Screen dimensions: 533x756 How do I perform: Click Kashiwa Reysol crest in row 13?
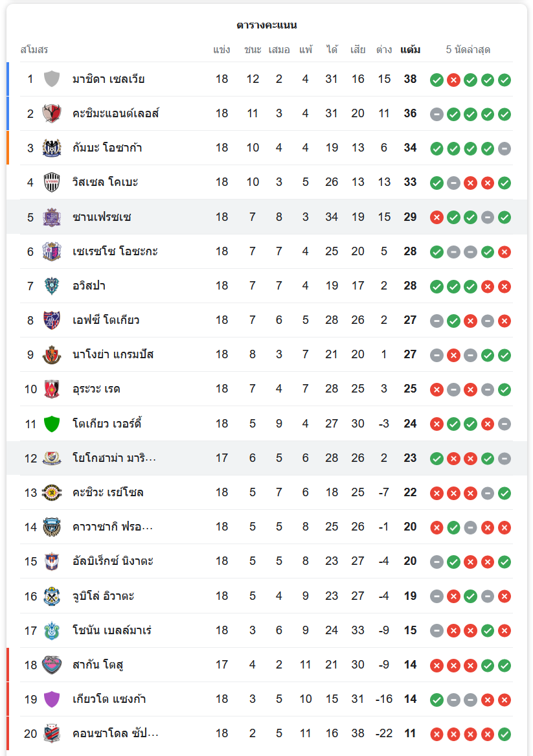52,492
